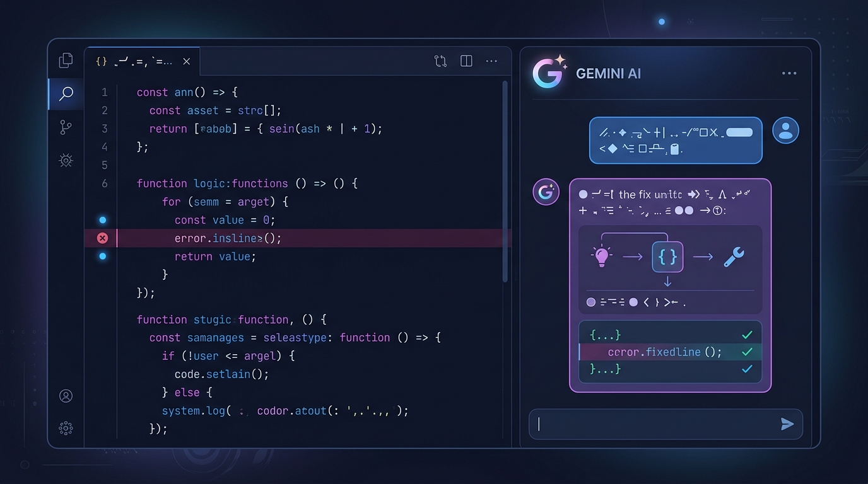Viewport: 868px width, 484px height.
Task: Open Gemini AI panel more options ellipsis
Action: pos(789,73)
